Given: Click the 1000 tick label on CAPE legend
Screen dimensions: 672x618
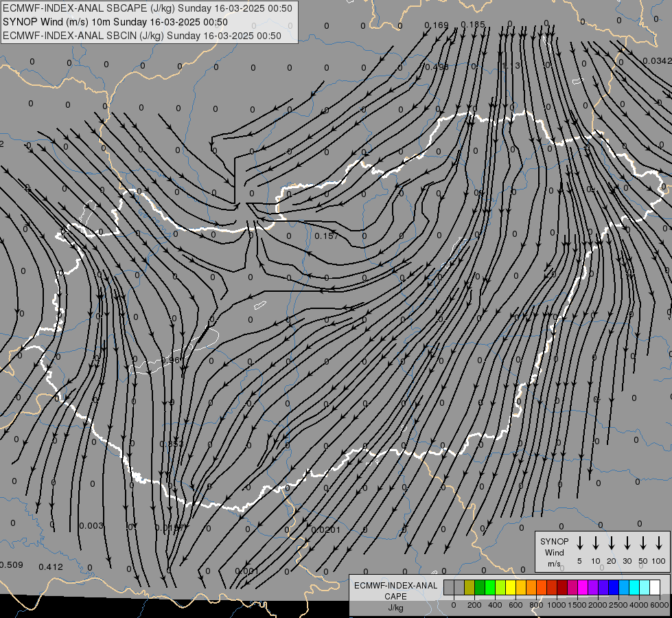Looking at the screenshot, I should click(556, 605).
